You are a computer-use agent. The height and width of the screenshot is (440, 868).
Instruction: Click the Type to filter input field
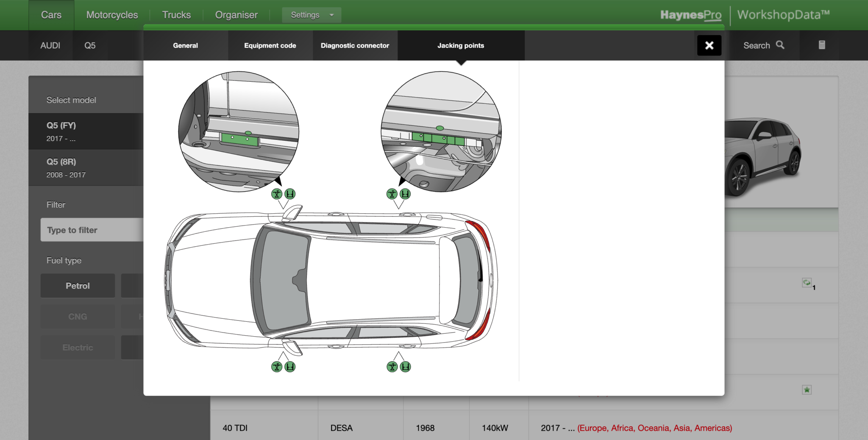coord(92,230)
